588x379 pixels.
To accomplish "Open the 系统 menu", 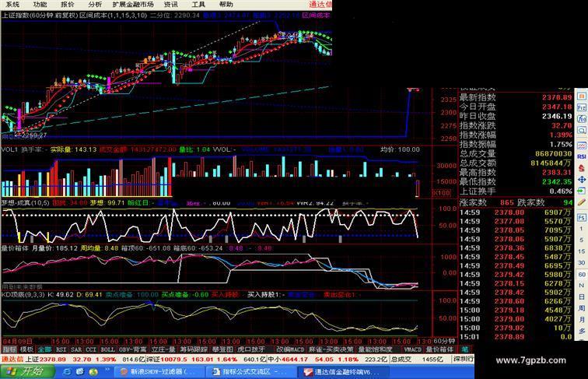I will [x=12, y=4].
